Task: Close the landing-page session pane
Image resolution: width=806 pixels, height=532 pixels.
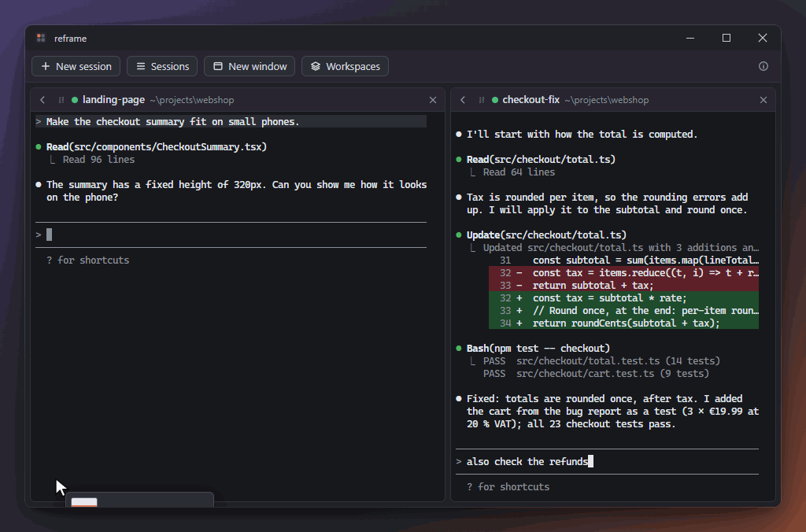Action: (x=433, y=100)
